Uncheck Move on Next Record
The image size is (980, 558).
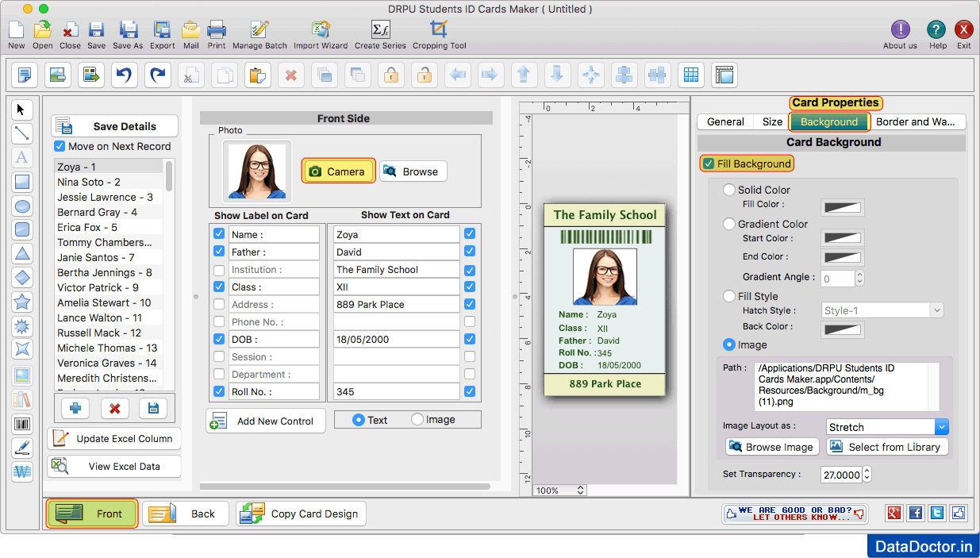pyautogui.click(x=60, y=147)
